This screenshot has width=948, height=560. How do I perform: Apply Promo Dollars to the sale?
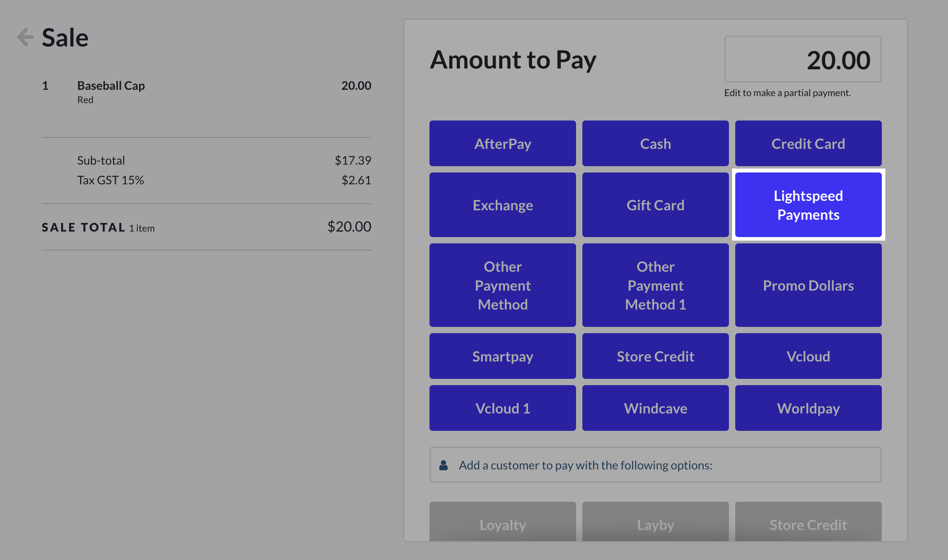tap(808, 285)
